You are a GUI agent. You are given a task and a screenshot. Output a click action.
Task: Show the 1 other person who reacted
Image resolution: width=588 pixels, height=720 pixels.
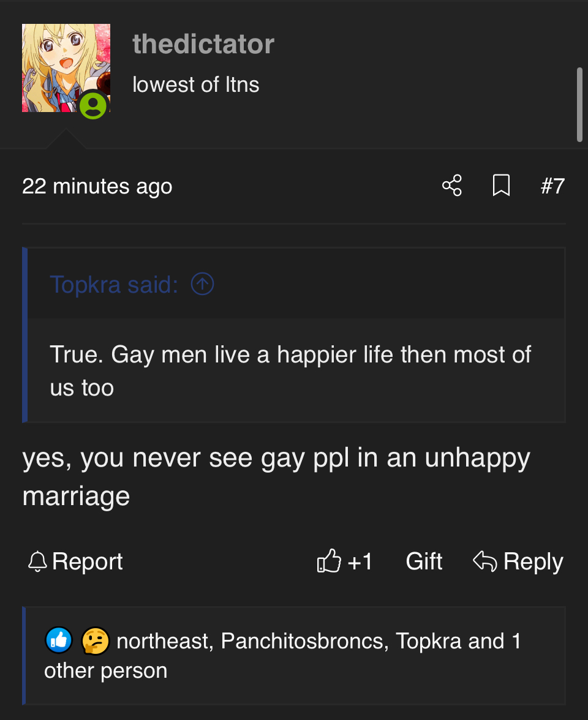tap(106, 670)
